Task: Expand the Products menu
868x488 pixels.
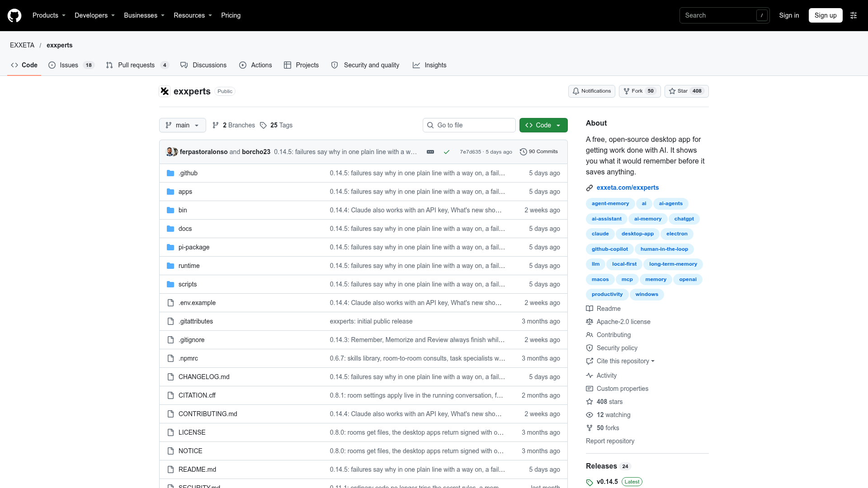Action: pos(49,15)
